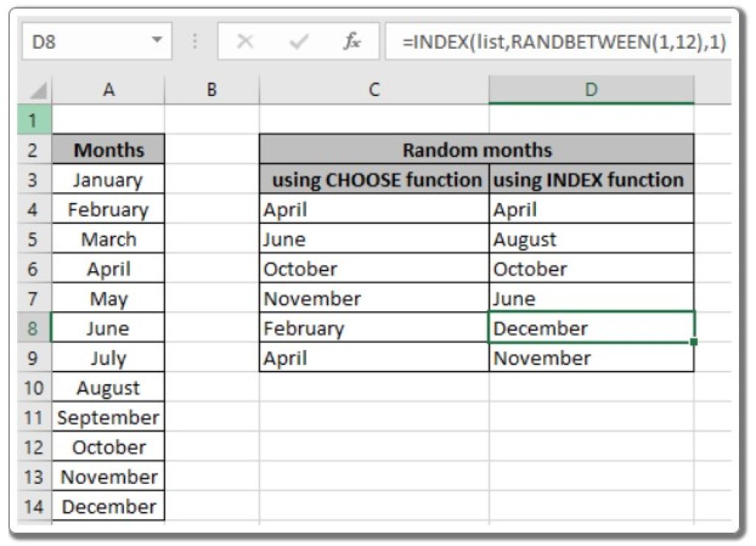The height and width of the screenshot is (546, 756).
Task: Select column D header
Action: click(x=590, y=89)
